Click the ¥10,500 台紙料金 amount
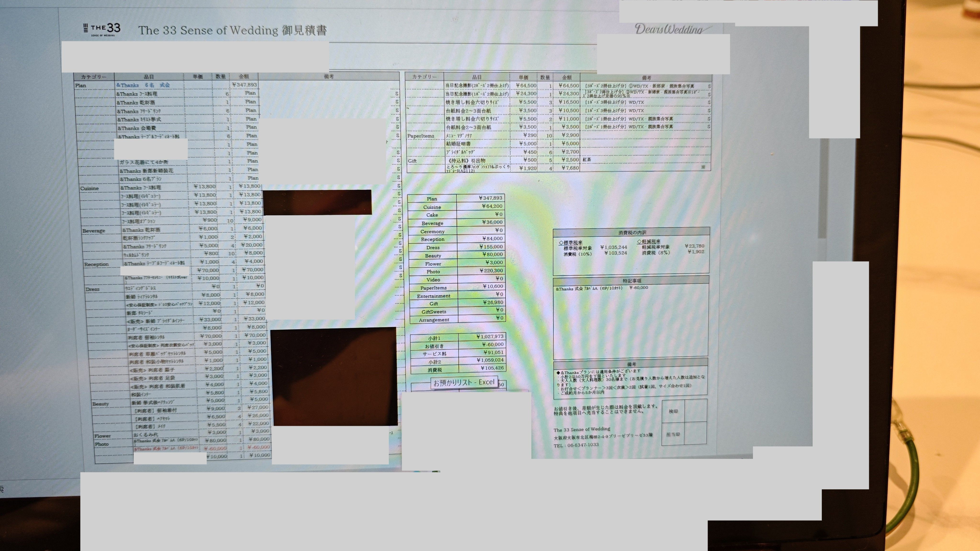Viewport: 980px width, 551px height. point(569,110)
